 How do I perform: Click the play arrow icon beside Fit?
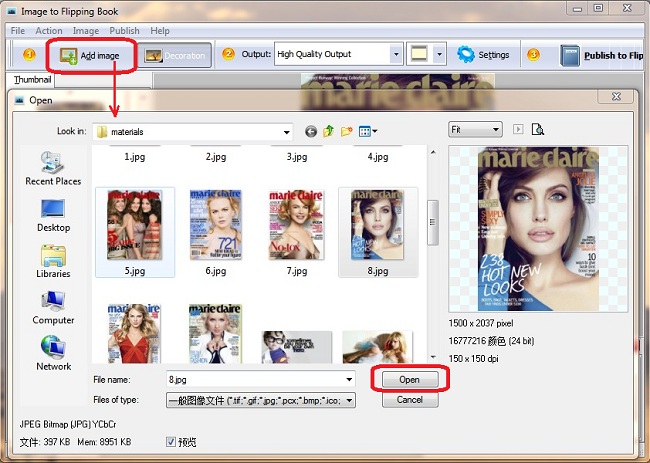[x=518, y=129]
